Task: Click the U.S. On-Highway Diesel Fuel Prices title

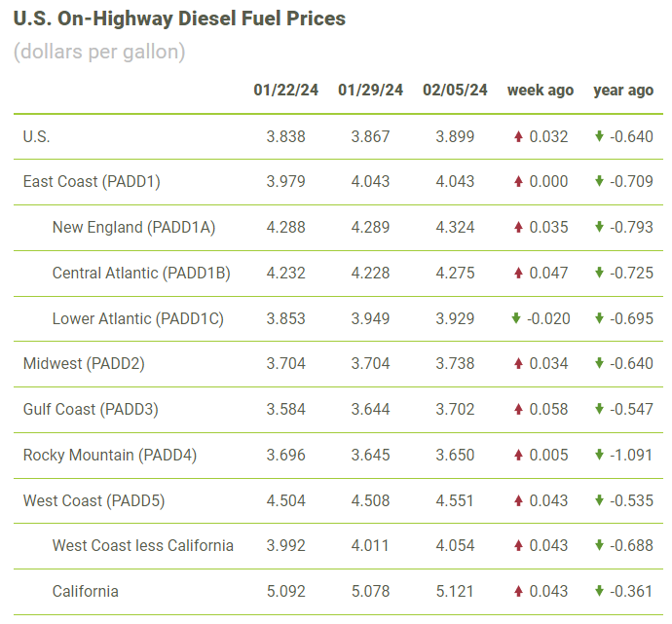Action: pos(179,18)
